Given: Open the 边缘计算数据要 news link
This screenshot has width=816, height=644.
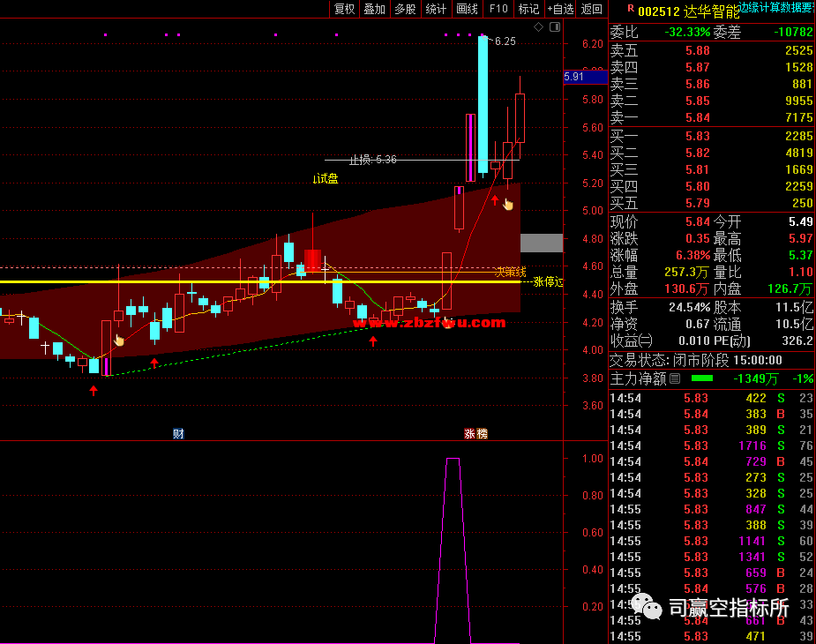Looking at the screenshot, I should click(777, 7).
